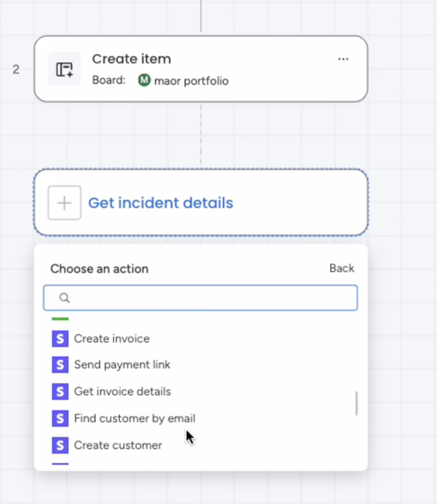The image size is (437, 504).
Task: Go Back from the Choose an action panel
Action: pos(342,269)
